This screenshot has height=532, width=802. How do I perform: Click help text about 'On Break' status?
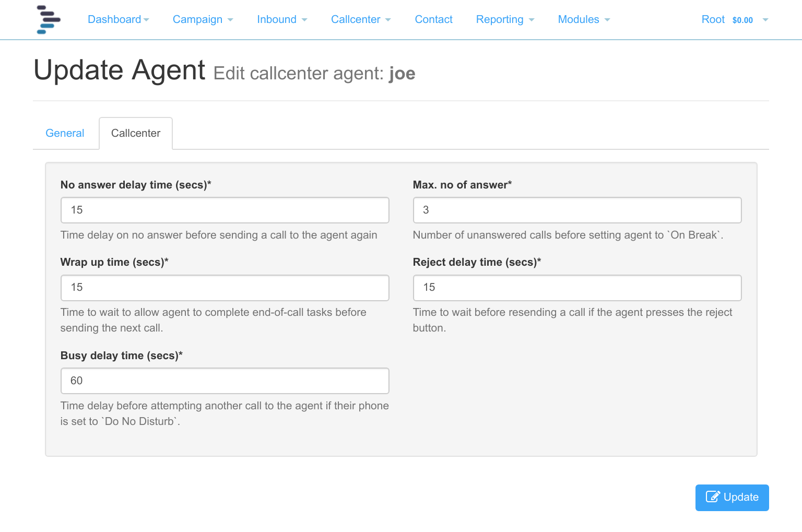coord(568,235)
